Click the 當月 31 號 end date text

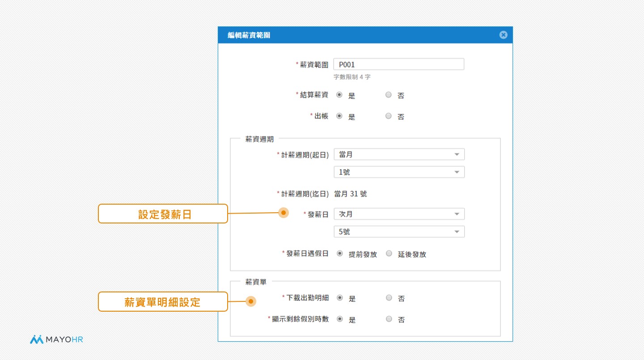[x=351, y=194]
